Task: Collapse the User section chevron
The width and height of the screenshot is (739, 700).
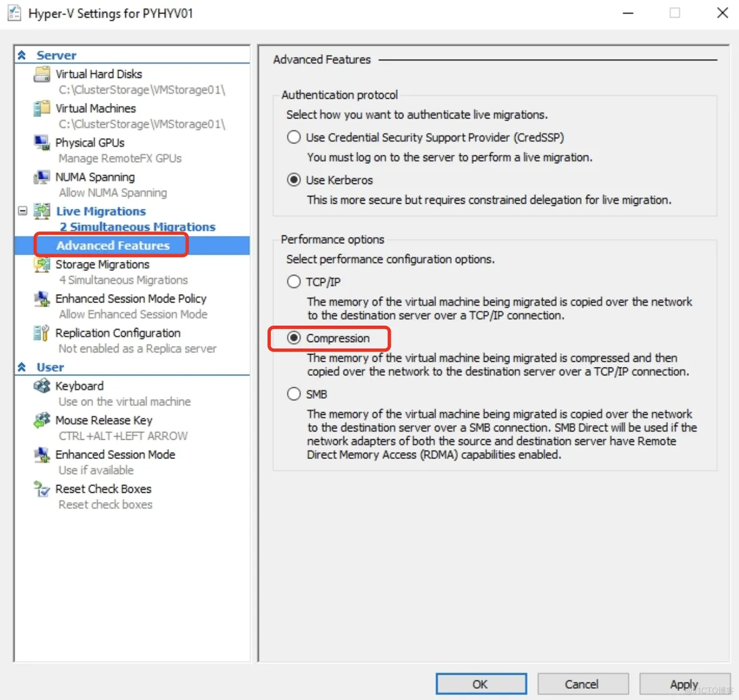Action: point(22,367)
